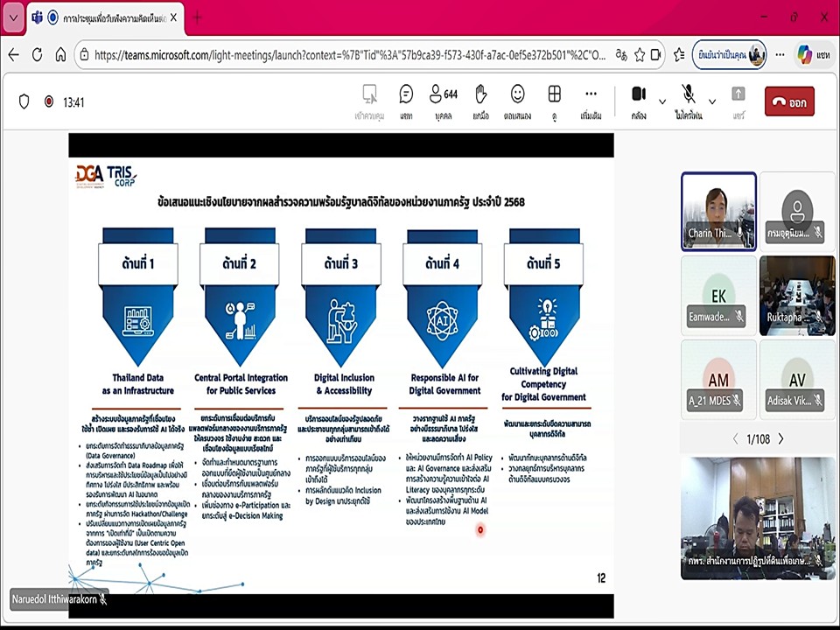This screenshot has height=630, width=840.
Task: Open the browser tab list dropdown
Action: click(13, 17)
